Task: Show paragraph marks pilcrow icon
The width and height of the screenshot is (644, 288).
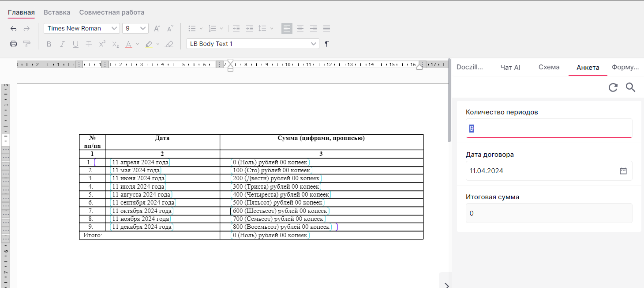Action: [x=327, y=44]
